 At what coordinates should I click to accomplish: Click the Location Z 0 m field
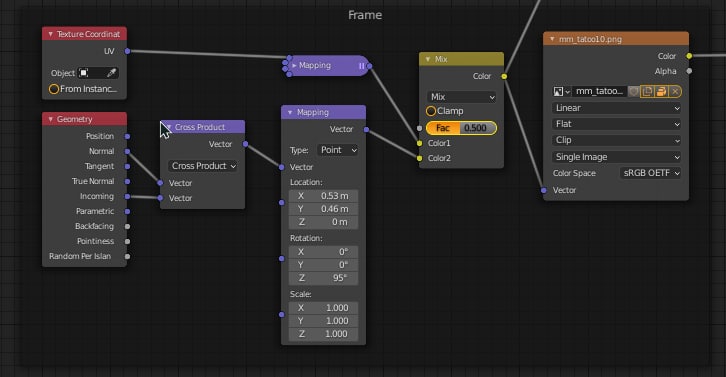pyautogui.click(x=323, y=222)
